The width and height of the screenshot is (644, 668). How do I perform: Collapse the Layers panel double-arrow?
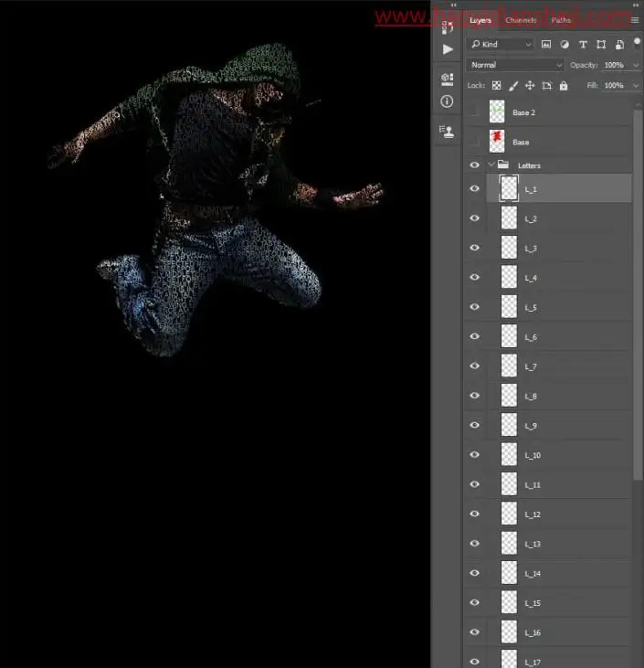[x=636, y=5]
